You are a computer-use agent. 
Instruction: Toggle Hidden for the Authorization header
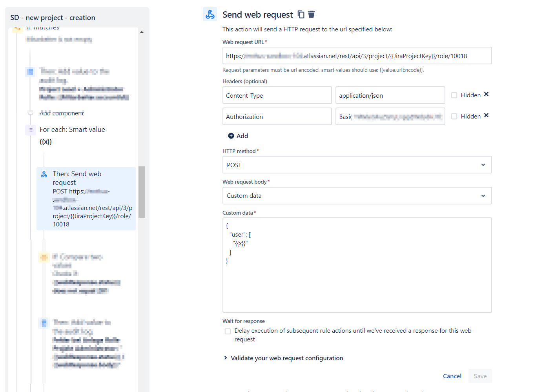454,116
